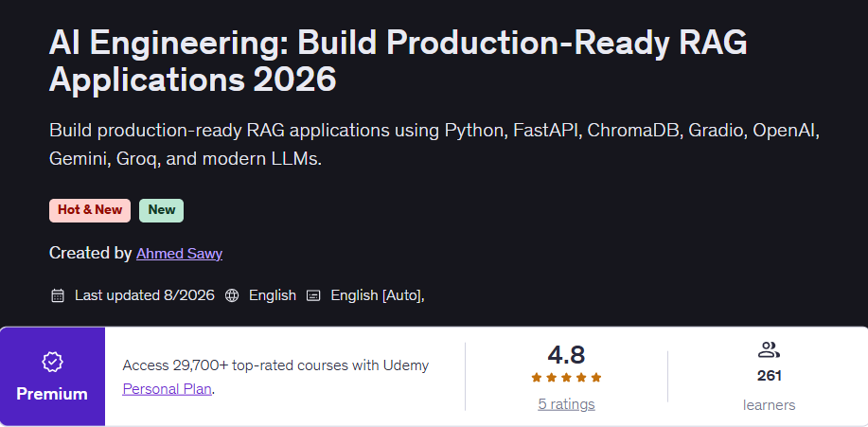
Task: Click the course description starting 'Build production-ready'
Action: 434,145
